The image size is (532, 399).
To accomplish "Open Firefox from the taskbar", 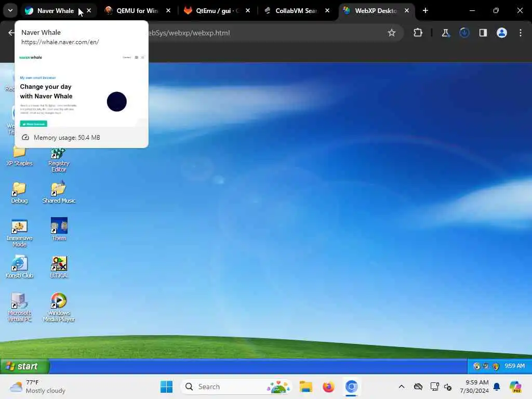I will 328,387.
